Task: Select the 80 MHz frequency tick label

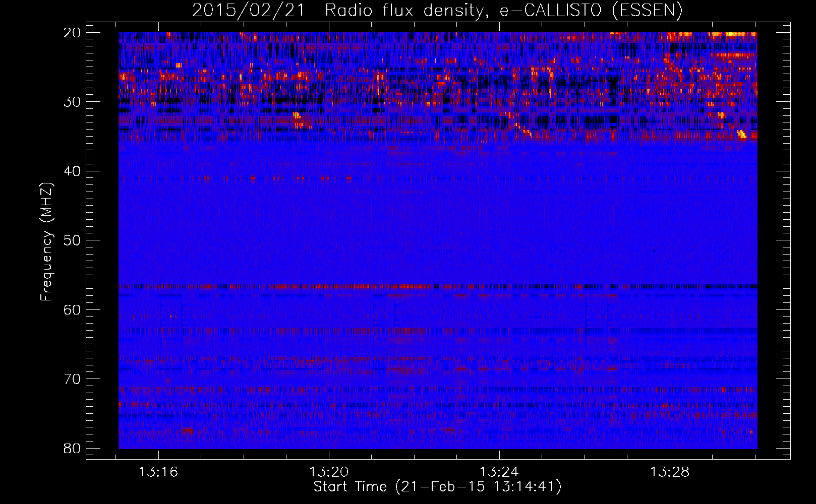Action: [x=72, y=448]
